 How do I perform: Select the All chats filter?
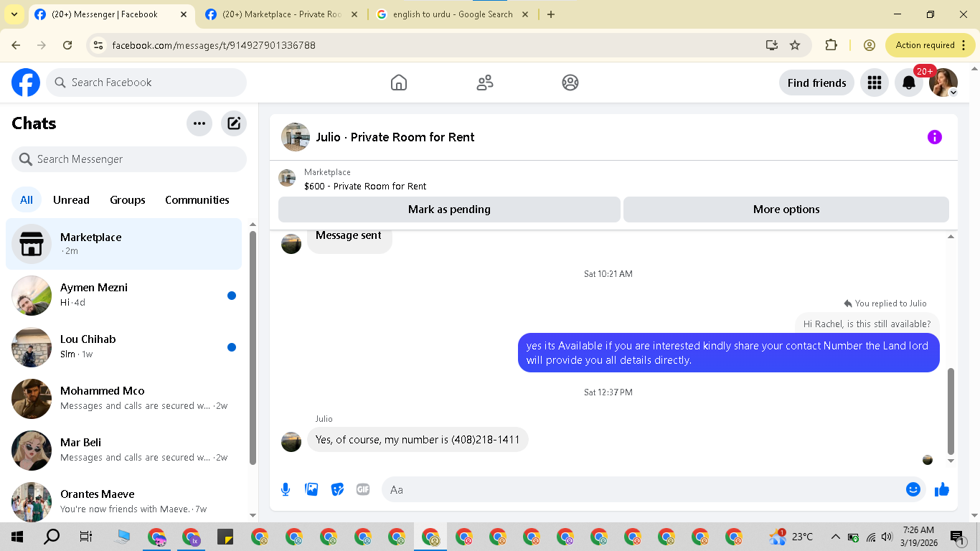[27, 200]
